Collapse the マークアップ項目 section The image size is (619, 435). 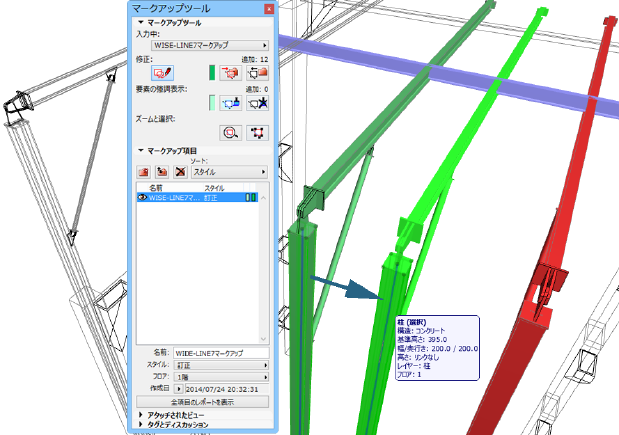tap(138, 150)
